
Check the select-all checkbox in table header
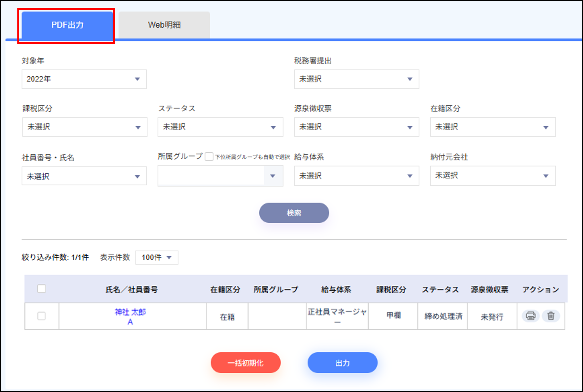click(x=42, y=288)
